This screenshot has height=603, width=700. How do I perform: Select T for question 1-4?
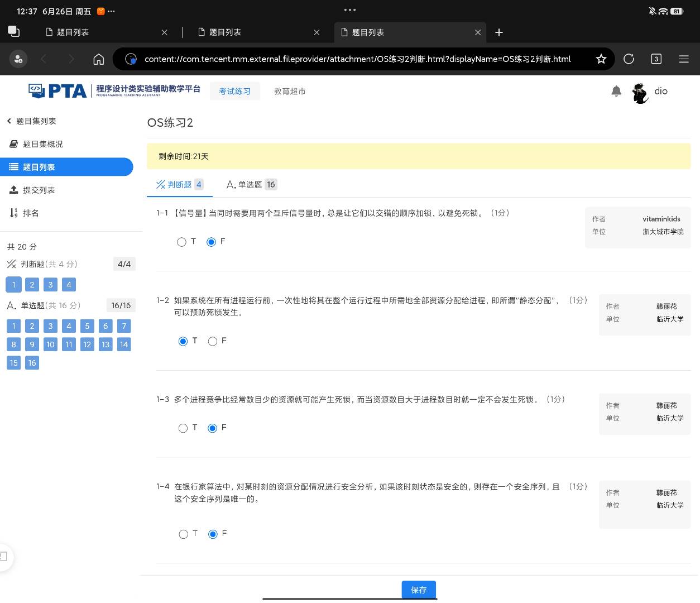point(183,534)
